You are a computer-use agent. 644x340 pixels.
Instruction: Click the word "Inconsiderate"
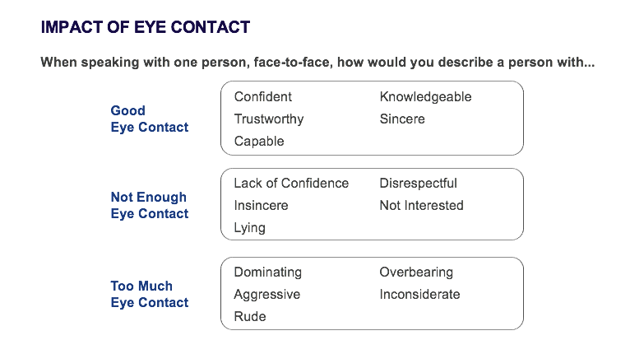click(419, 294)
